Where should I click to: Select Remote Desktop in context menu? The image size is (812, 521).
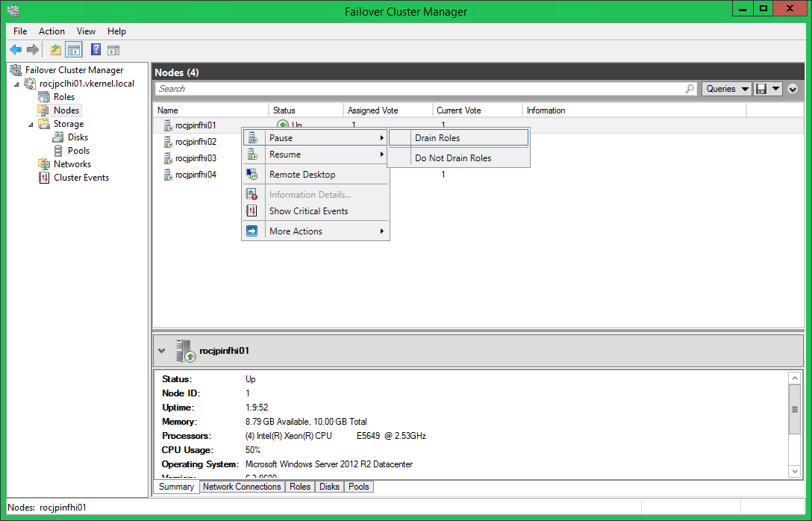(x=316, y=175)
